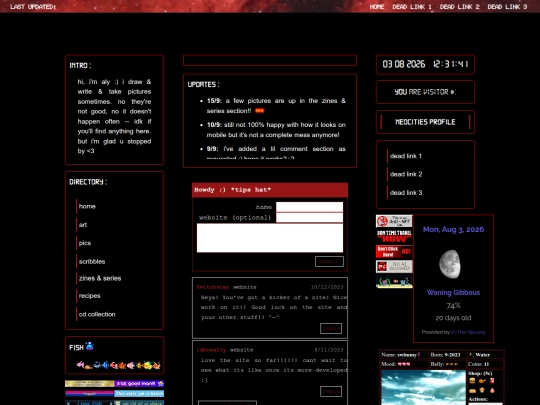Click the 'Don't click here' badge
Screen dimensions: 540x405
[x=394, y=251]
